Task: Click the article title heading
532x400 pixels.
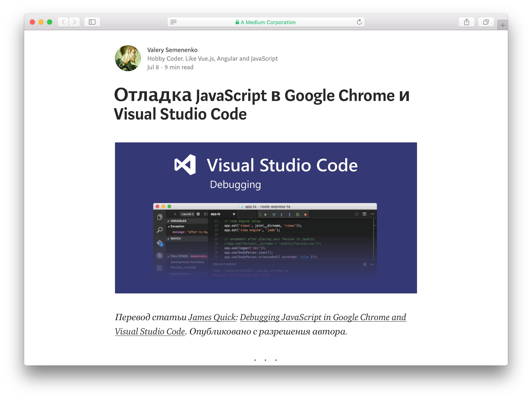Action: [x=261, y=104]
